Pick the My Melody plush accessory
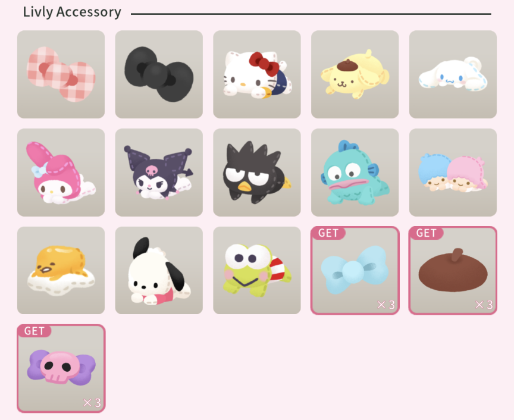Viewport: 514px width, 420px height. click(61, 173)
